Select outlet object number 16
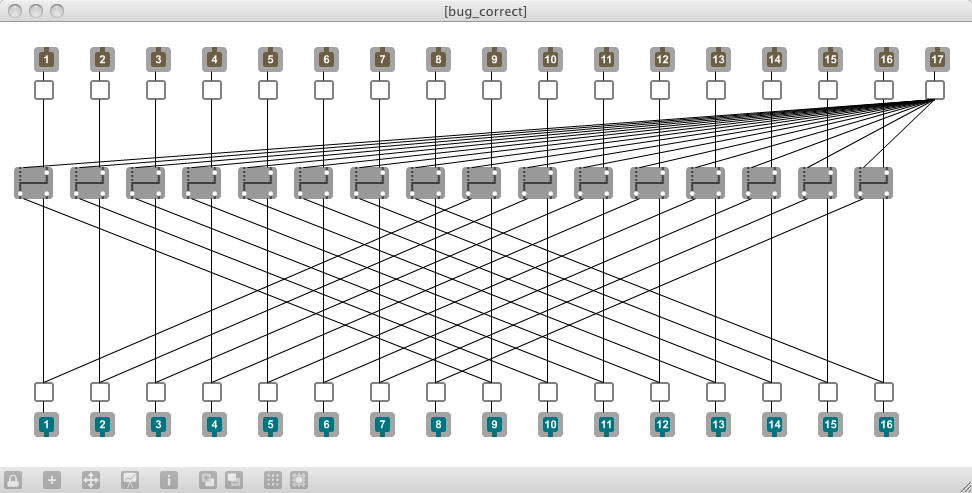The width and height of the screenshot is (972, 493). pos(886,425)
